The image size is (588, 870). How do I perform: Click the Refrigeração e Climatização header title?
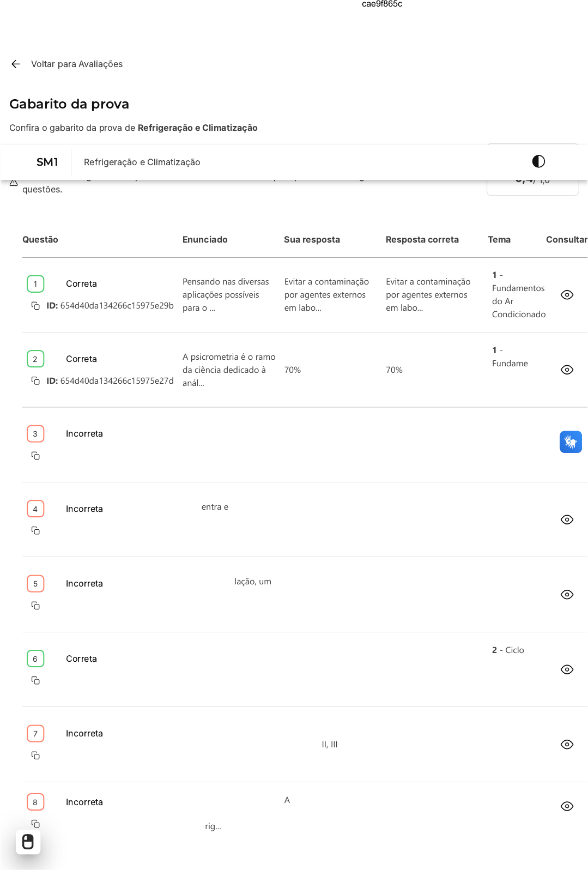pyautogui.click(x=142, y=162)
